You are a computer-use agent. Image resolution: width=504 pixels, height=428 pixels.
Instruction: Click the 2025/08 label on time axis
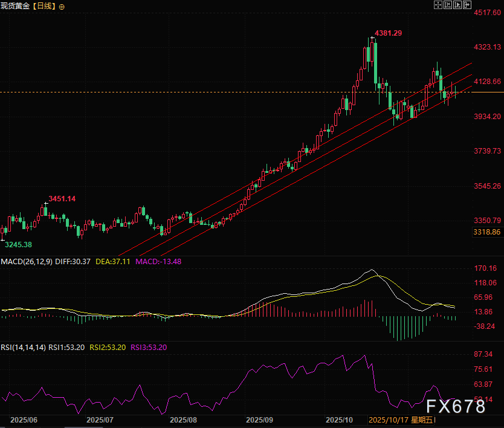pos(184,419)
